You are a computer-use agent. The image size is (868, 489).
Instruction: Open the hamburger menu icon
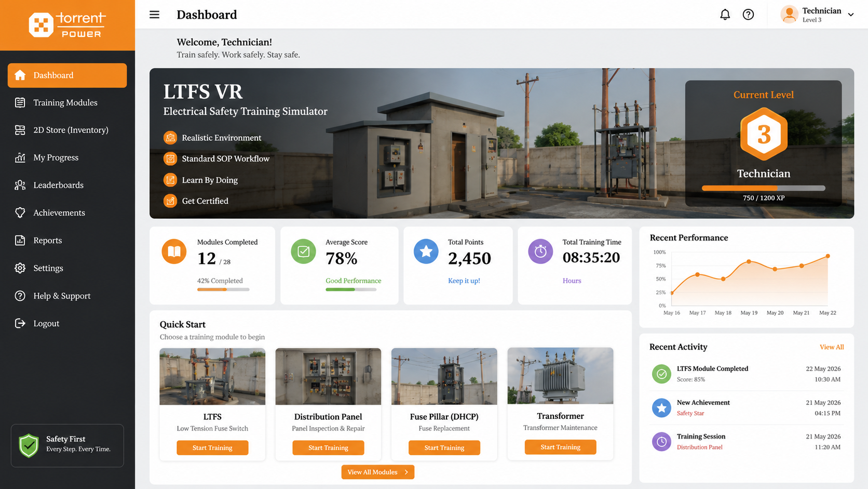[154, 15]
